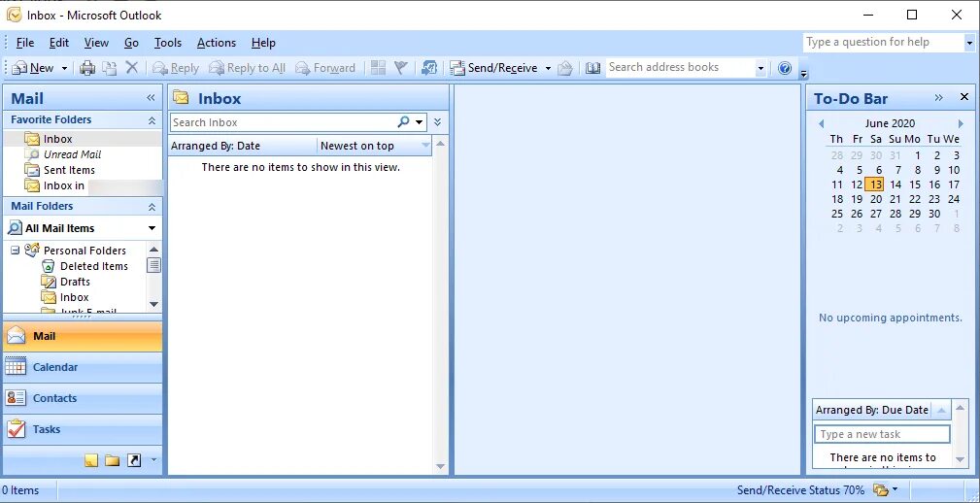This screenshot has height=503, width=980.
Task: Open the Send/Receive dropdown arrow
Action: 548,68
